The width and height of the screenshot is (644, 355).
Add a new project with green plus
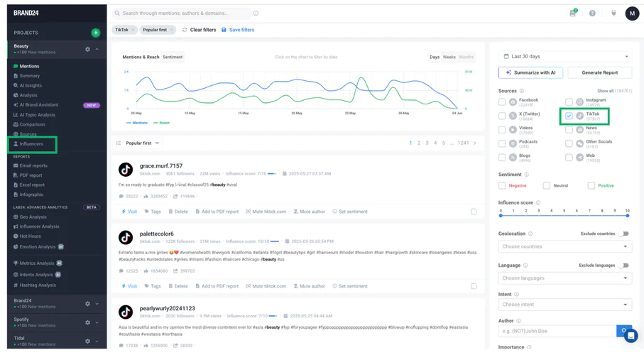coord(95,33)
